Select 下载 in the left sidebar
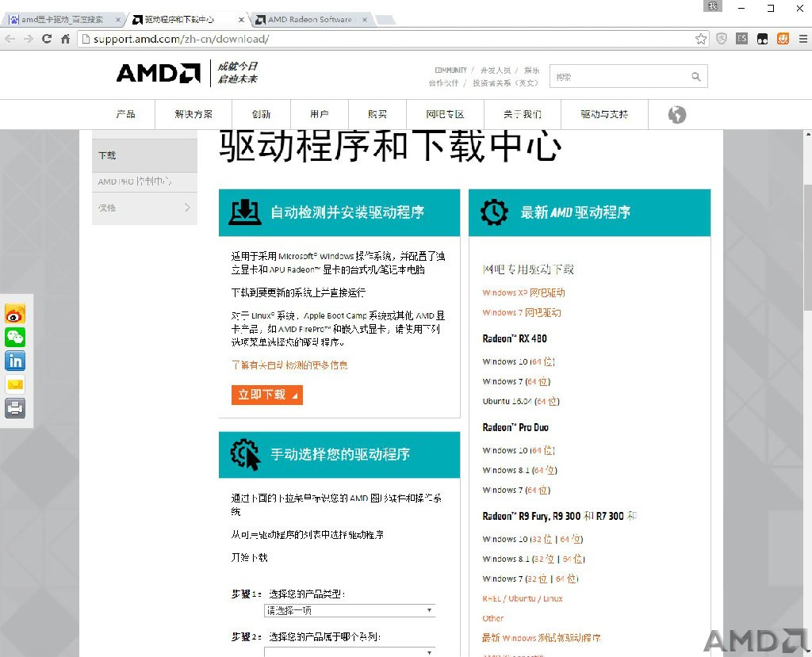 144,155
